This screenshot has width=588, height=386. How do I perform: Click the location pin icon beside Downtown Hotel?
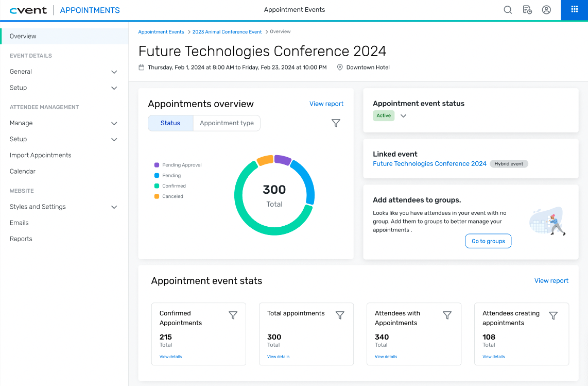[x=340, y=67]
